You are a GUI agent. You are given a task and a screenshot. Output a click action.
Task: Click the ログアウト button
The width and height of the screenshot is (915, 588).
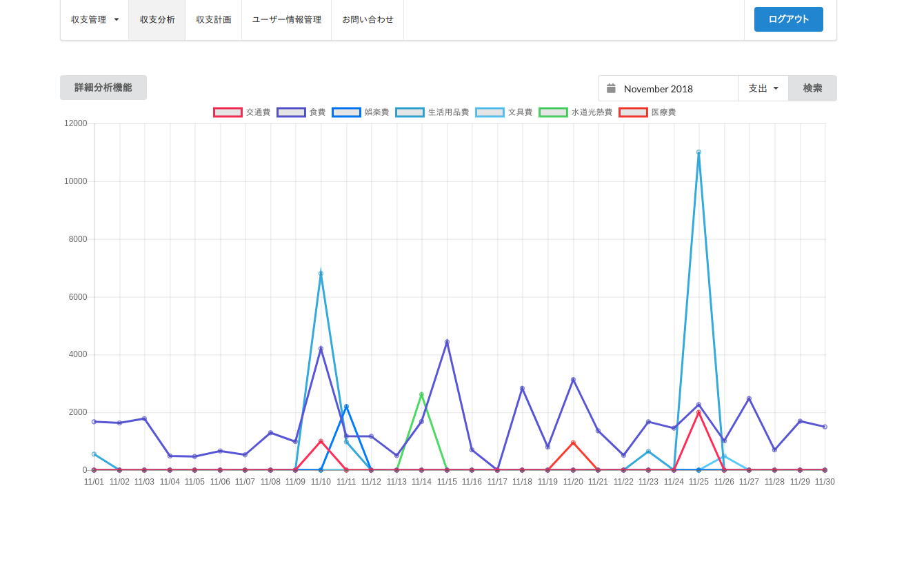789,19
